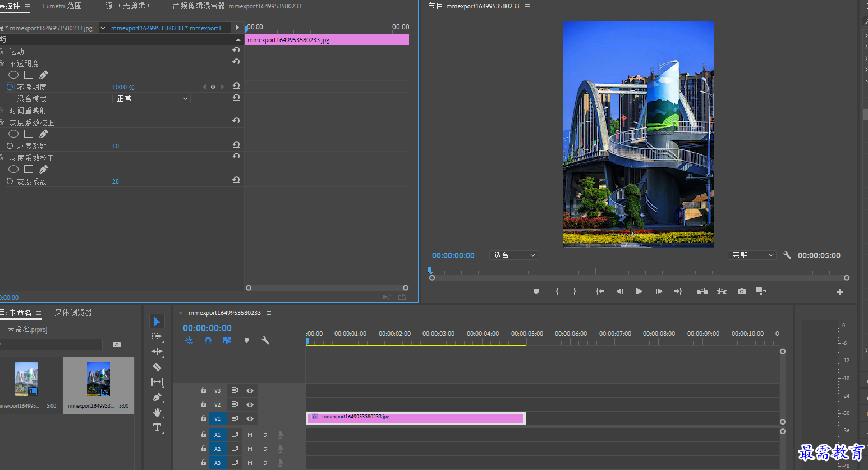Open timeline display settings wrench
Image resolution: width=868 pixels, height=470 pixels.
click(x=265, y=340)
